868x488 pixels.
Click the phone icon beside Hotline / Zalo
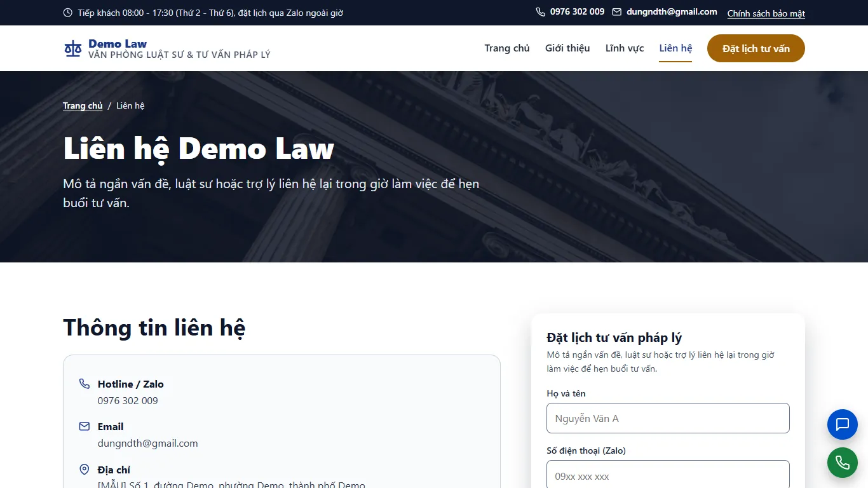(85, 384)
